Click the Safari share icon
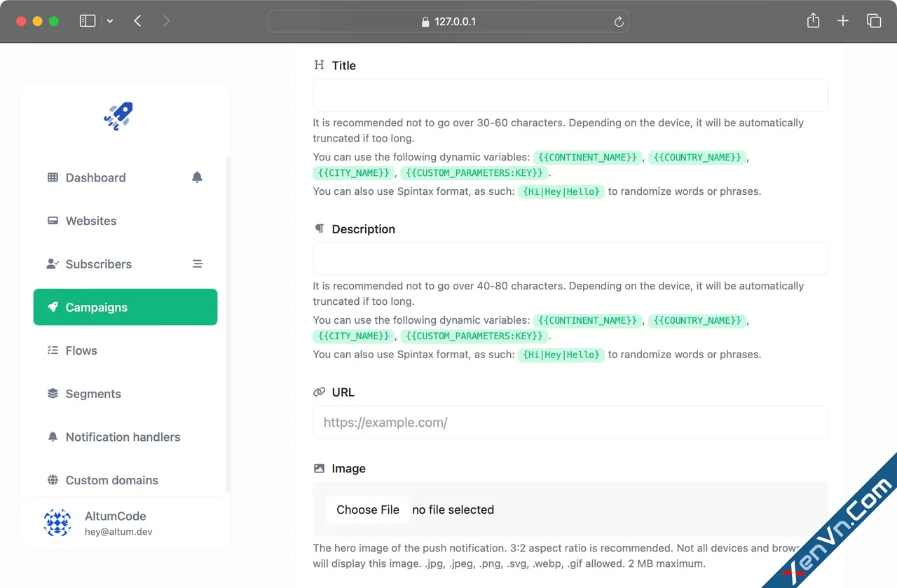This screenshot has width=897, height=588. (x=813, y=21)
